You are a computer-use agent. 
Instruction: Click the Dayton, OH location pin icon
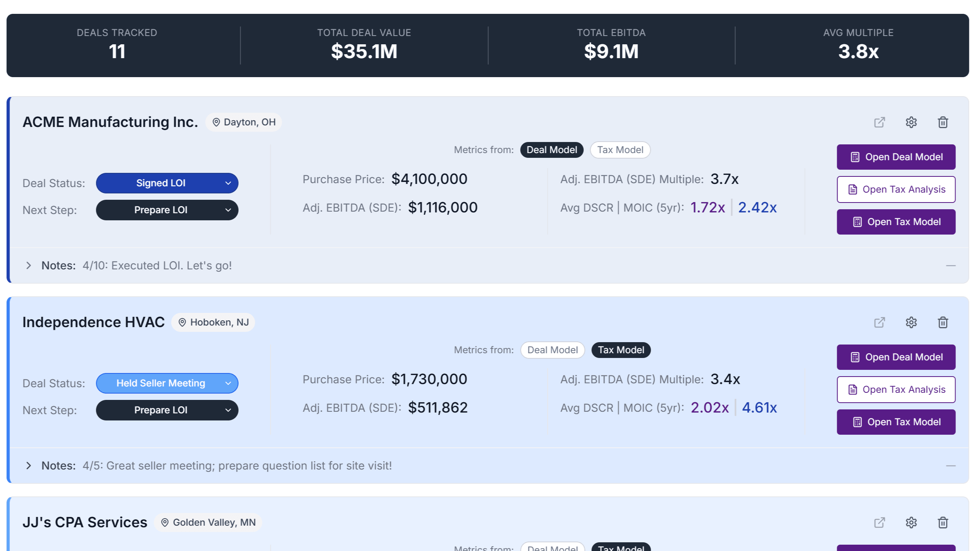coord(216,122)
